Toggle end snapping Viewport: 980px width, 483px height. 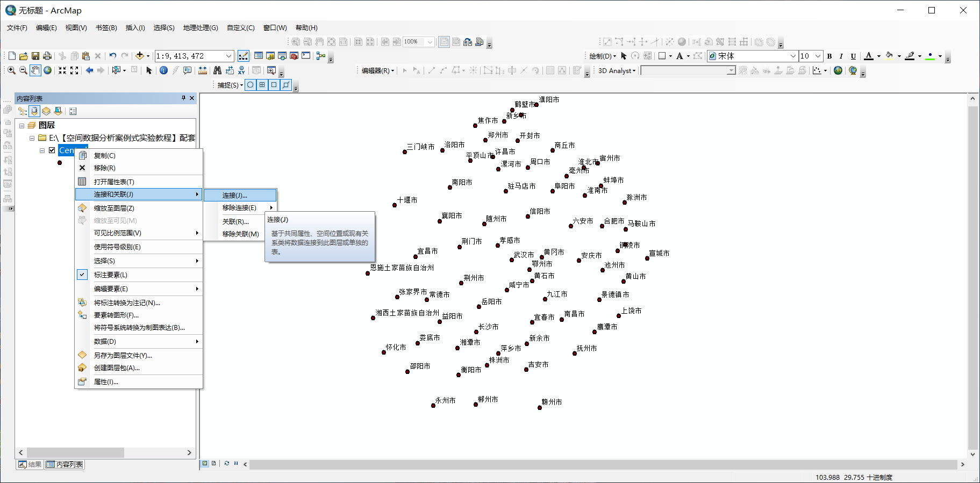[262, 85]
